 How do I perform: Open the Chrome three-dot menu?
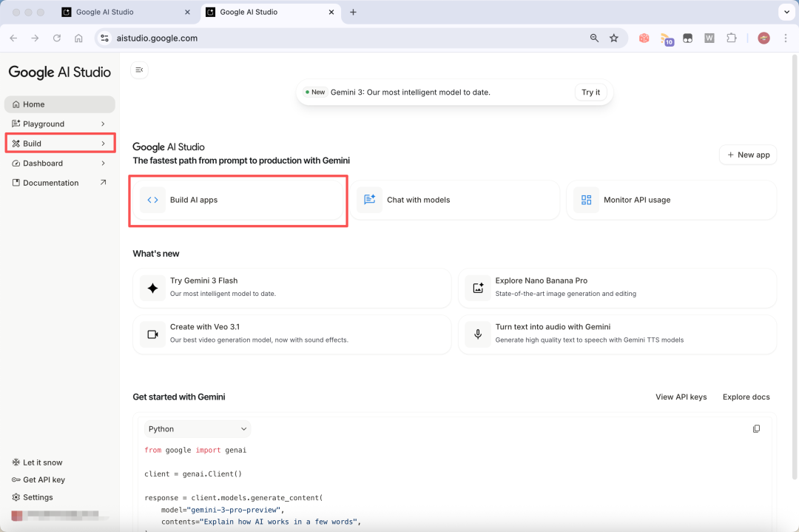pos(785,38)
